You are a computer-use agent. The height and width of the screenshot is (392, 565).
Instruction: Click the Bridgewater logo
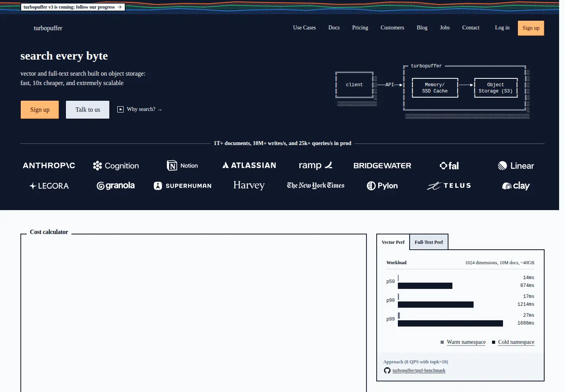click(x=383, y=166)
